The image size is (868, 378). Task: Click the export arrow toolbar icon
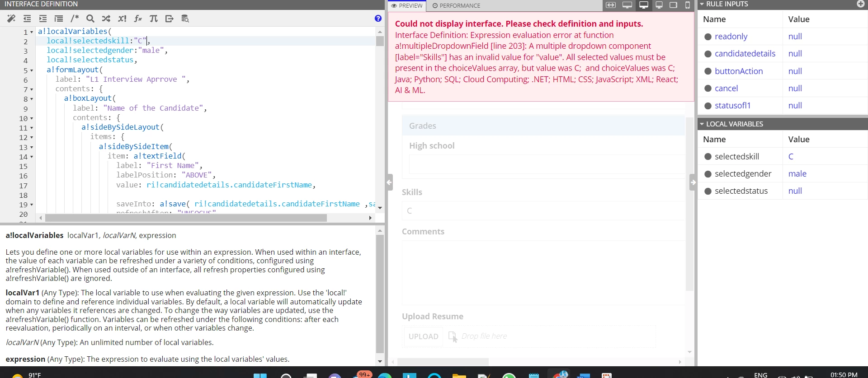[x=170, y=19]
